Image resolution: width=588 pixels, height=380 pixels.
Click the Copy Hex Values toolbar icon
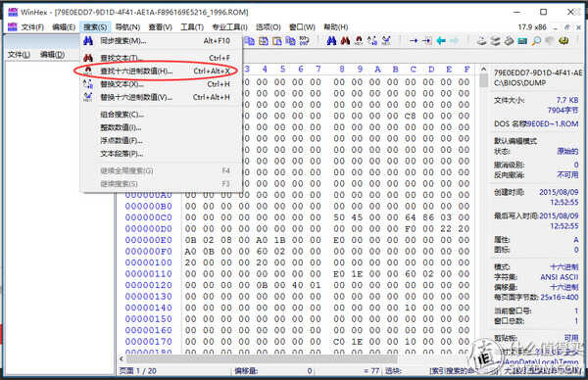[290, 41]
